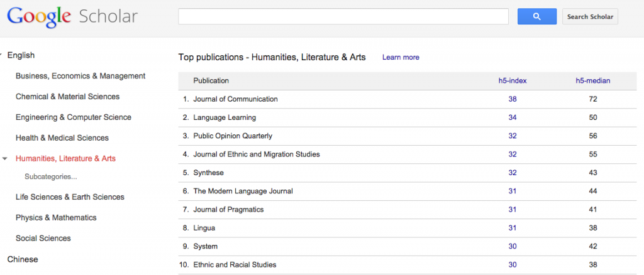The height and width of the screenshot is (275, 644).
Task: Choose Life Sciences & Earth Sciences
Action: point(70,197)
